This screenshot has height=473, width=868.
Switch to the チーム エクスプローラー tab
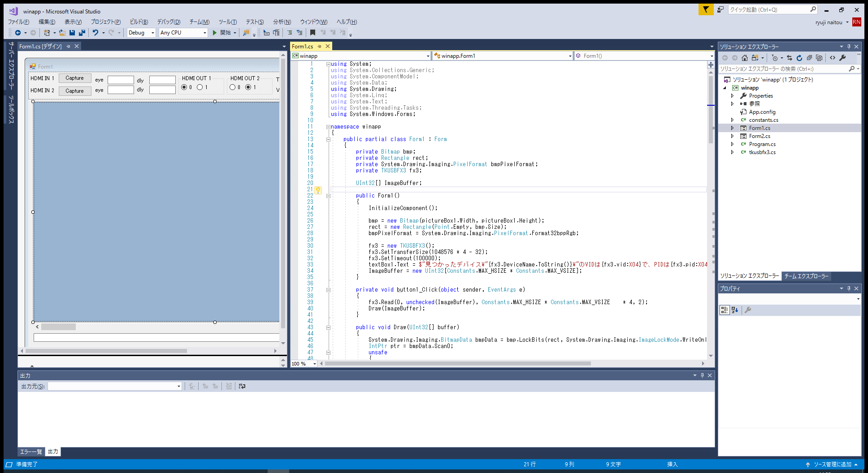[806, 276]
